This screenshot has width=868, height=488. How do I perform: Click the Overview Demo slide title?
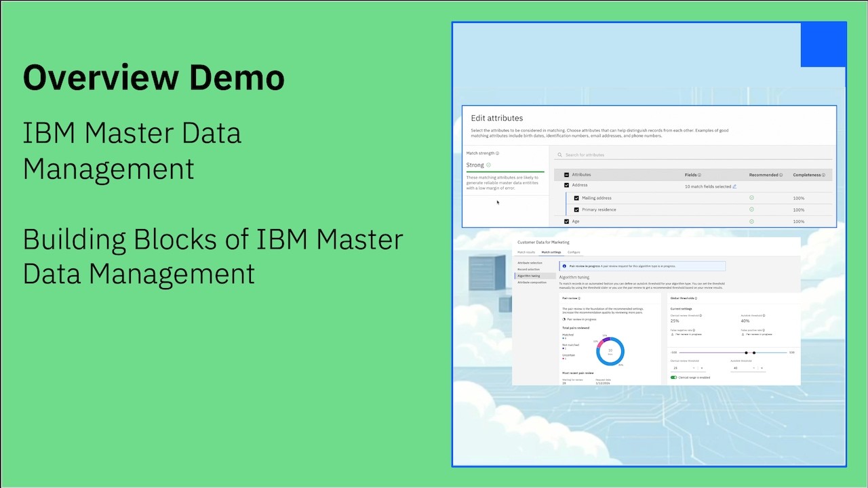(154, 77)
